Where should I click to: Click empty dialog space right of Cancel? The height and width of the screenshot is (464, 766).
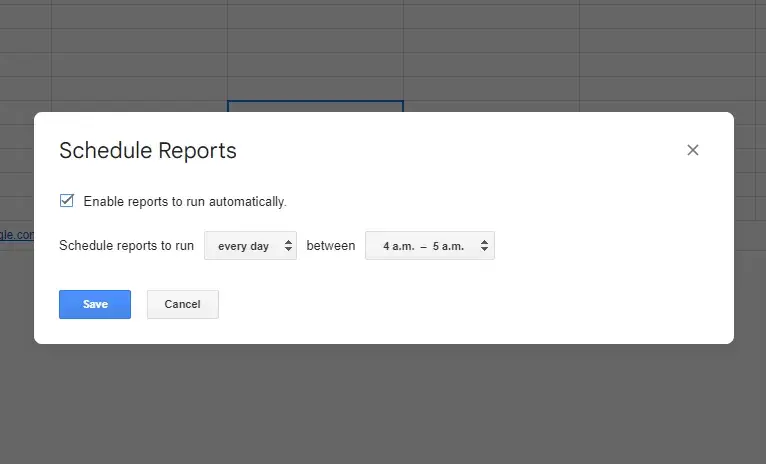(x=450, y=305)
